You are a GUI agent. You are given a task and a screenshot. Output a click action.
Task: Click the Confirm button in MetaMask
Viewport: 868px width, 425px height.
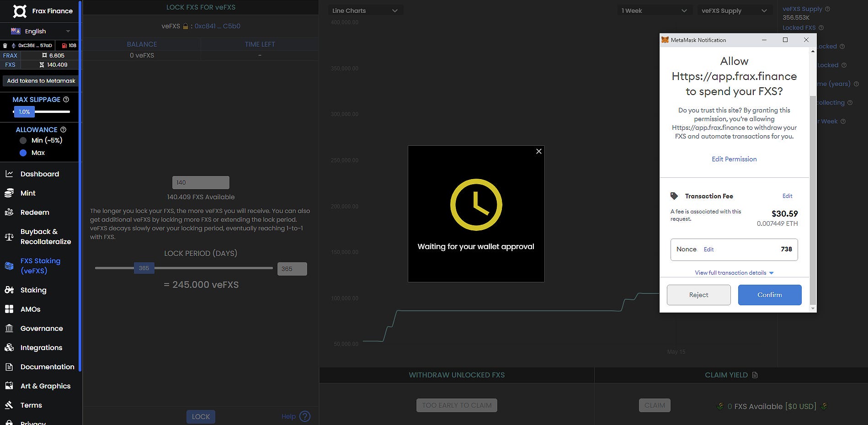(x=770, y=295)
